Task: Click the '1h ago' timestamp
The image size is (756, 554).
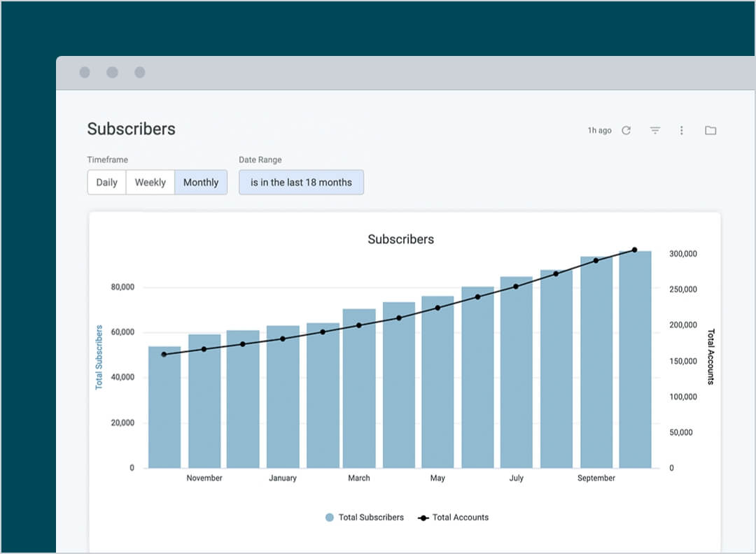Action: 599,130
